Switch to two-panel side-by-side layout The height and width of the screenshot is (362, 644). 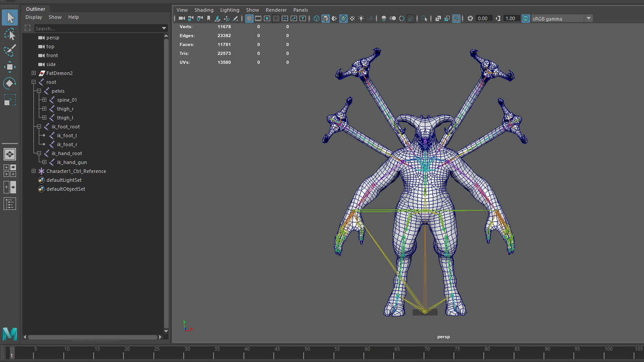tap(10, 187)
